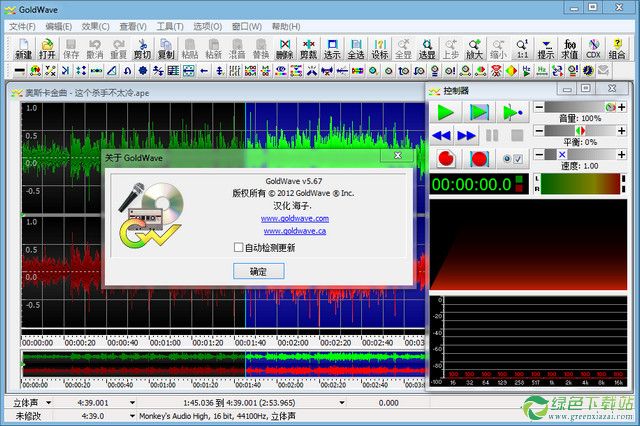The image size is (640, 426).
Task: Click the 求值 f(x) expression icon
Action: [569, 49]
